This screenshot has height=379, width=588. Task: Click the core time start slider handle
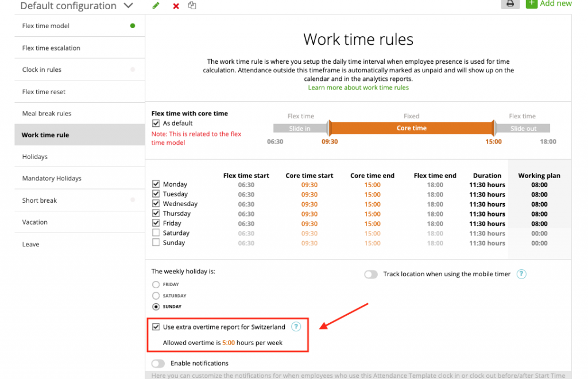[329, 128]
